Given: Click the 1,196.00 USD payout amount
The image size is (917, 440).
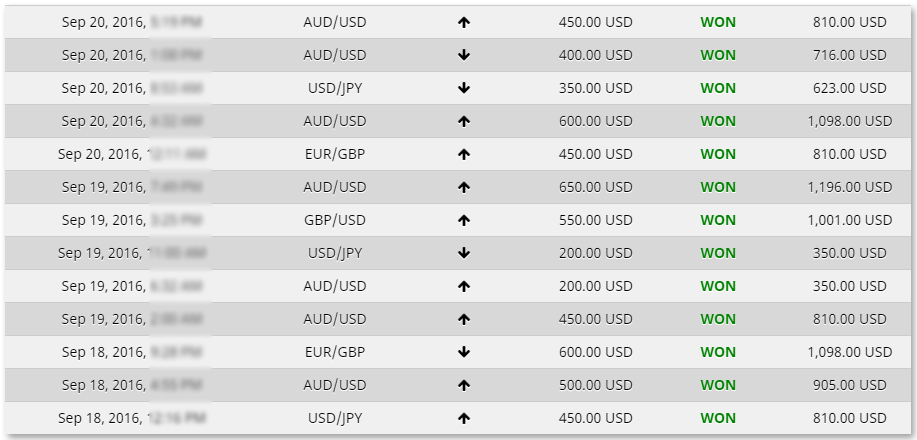Looking at the screenshot, I should pyautogui.click(x=850, y=187).
